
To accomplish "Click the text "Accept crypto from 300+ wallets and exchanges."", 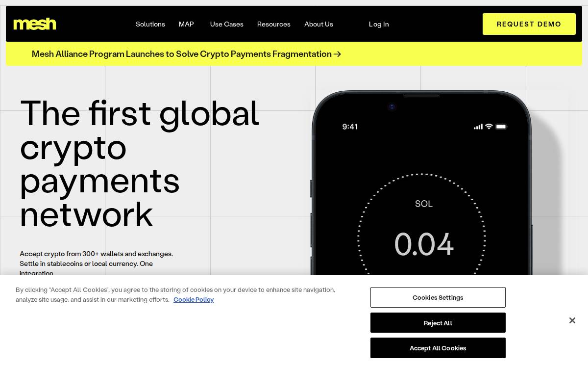I will 97,254.
